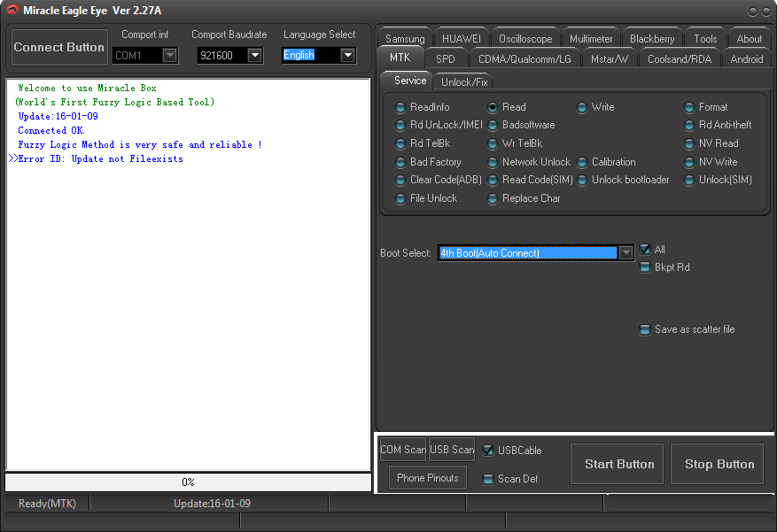
Task: Open the Android tab
Action: (x=747, y=59)
